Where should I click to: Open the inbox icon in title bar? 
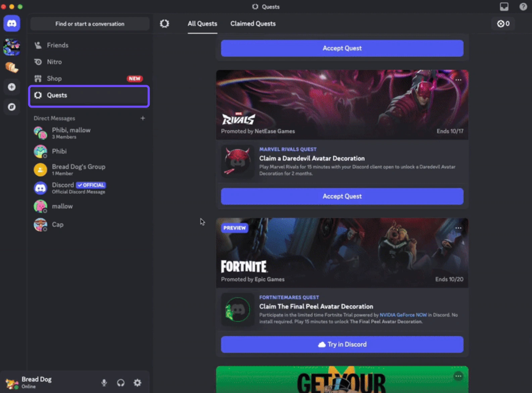pyautogui.click(x=504, y=7)
